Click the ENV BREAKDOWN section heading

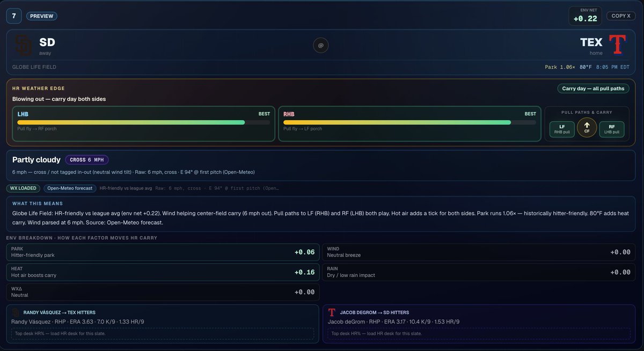tap(82, 238)
